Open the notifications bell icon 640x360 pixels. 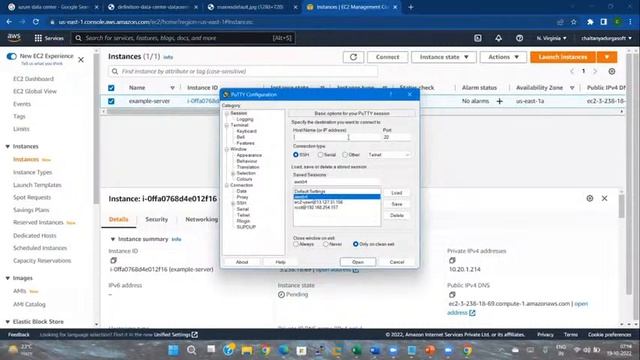tap(498, 38)
